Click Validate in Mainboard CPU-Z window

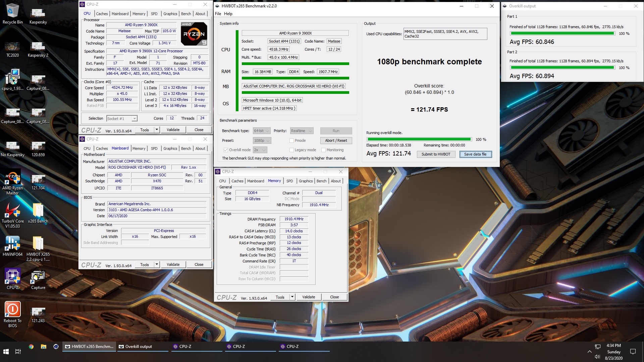[x=173, y=264]
